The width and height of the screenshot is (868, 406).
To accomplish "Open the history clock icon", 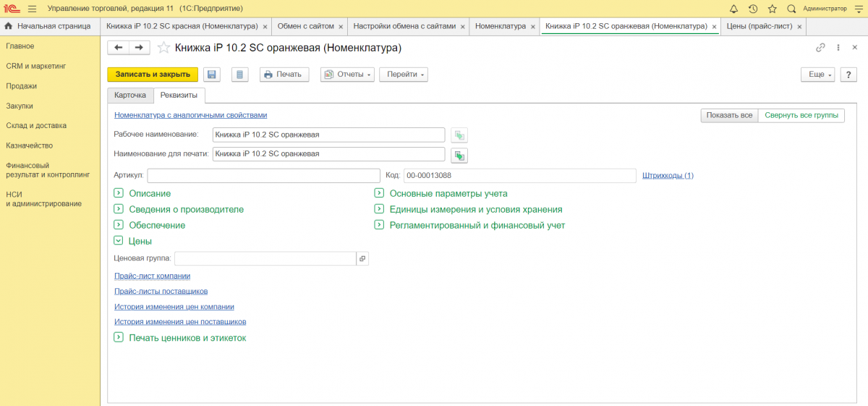I will [x=753, y=9].
